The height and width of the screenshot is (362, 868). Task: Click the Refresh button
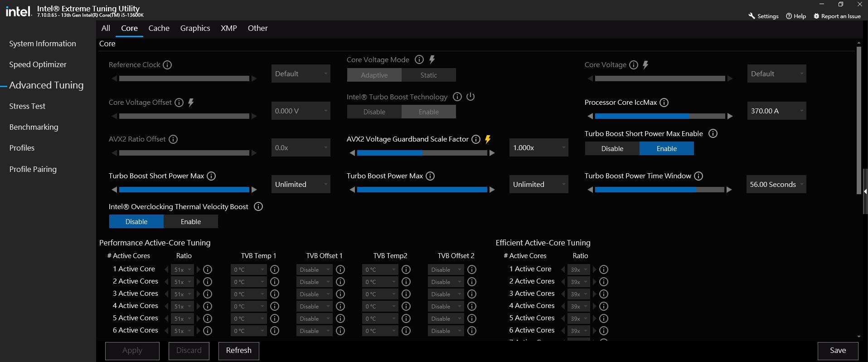tap(238, 350)
